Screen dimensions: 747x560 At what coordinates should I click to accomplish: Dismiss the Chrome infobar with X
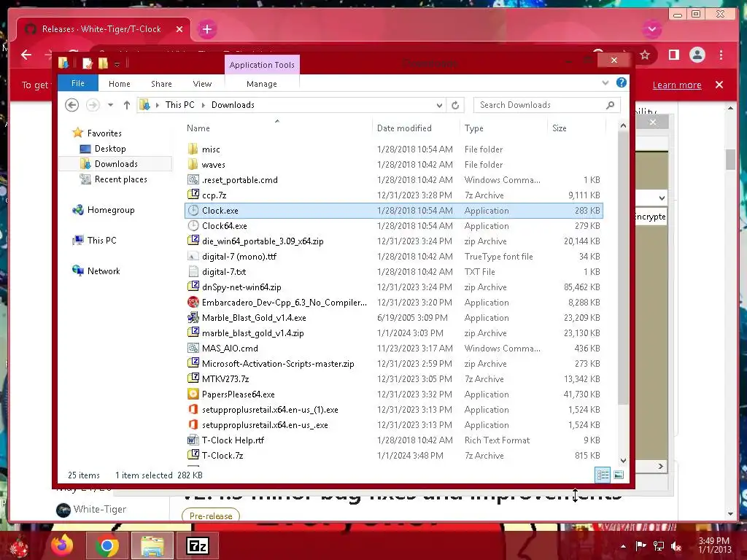719,85
